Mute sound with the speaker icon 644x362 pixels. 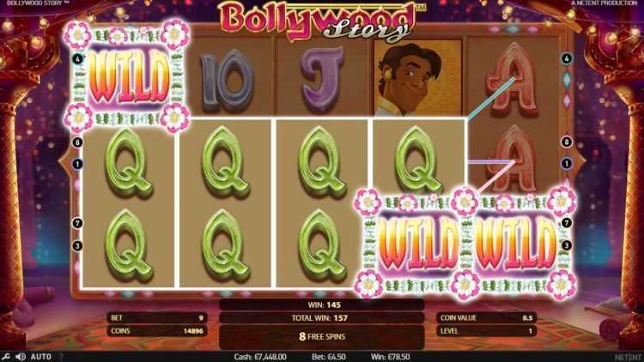(x=20, y=357)
